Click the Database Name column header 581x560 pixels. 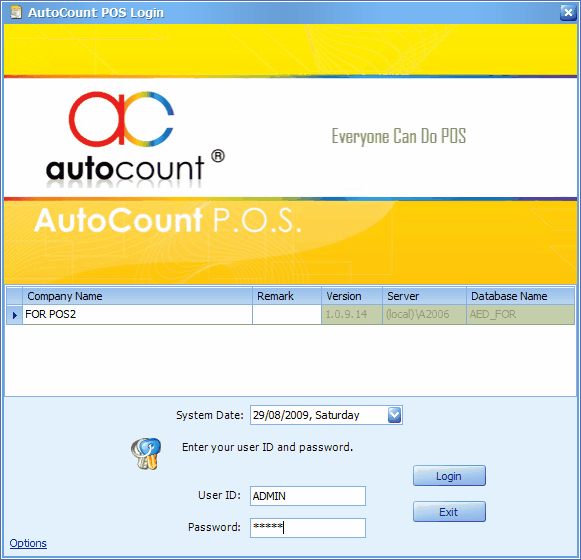click(520, 296)
